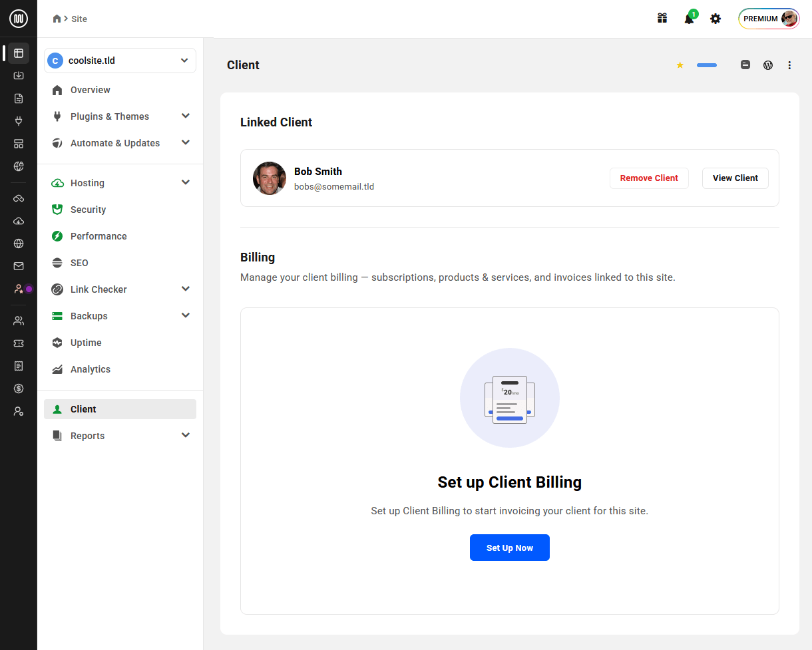Click Bob Smith's avatar photo

[270, 178]
